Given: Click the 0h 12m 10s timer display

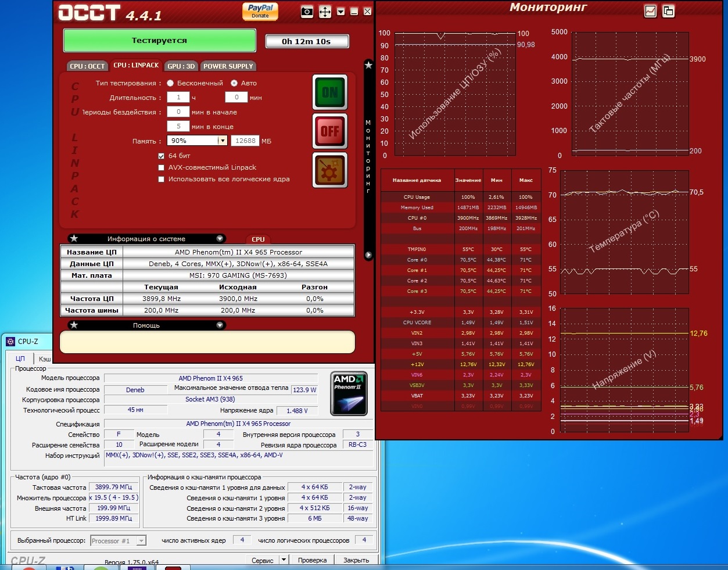Looking at the screenshot, I should 306,41.
